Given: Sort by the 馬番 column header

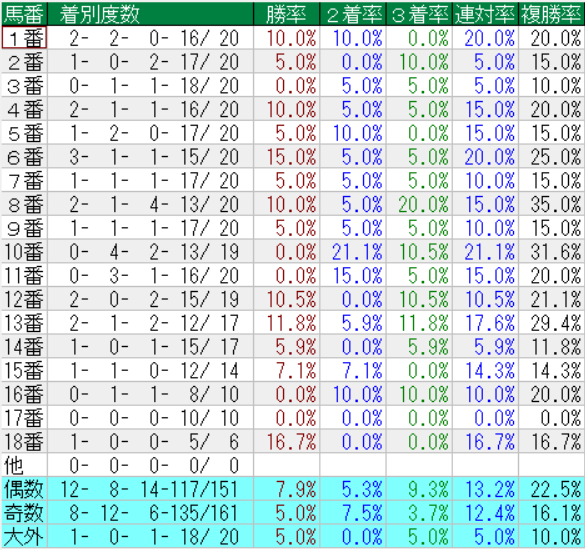Looking at the screenshot, I should (x=24, y=14).
